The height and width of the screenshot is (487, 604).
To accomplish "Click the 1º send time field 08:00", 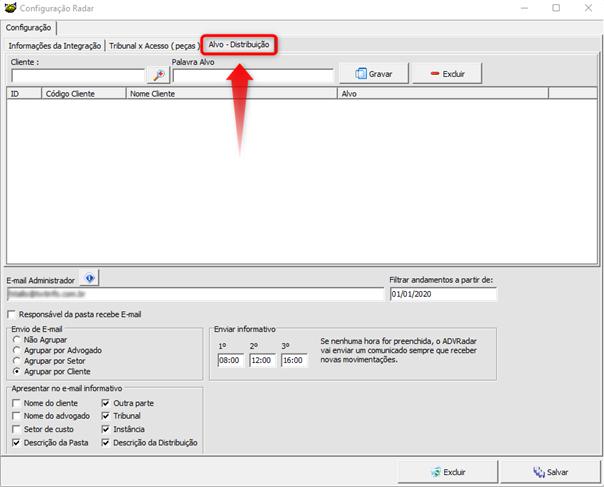I will coord(231,360).
